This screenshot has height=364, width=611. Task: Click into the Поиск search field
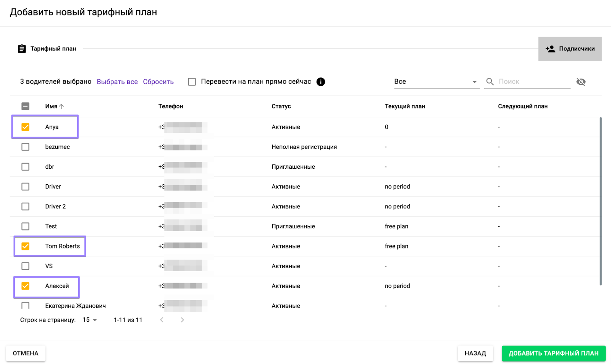tap(533, 82)
